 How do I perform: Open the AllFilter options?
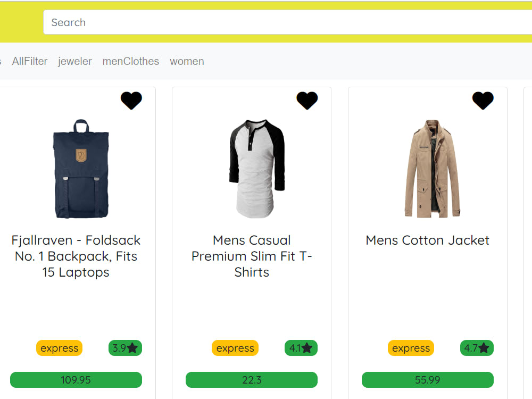tap(29, 61)
